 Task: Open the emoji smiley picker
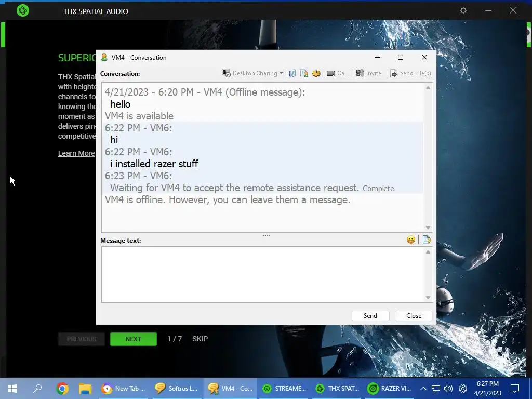411,240
